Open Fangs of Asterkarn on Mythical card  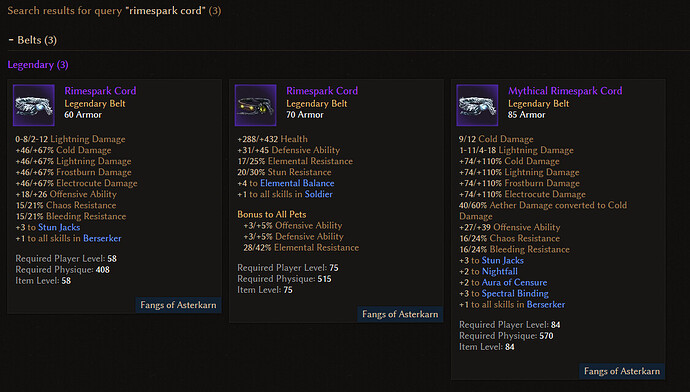pyautogui.click(x=622, y=371)
